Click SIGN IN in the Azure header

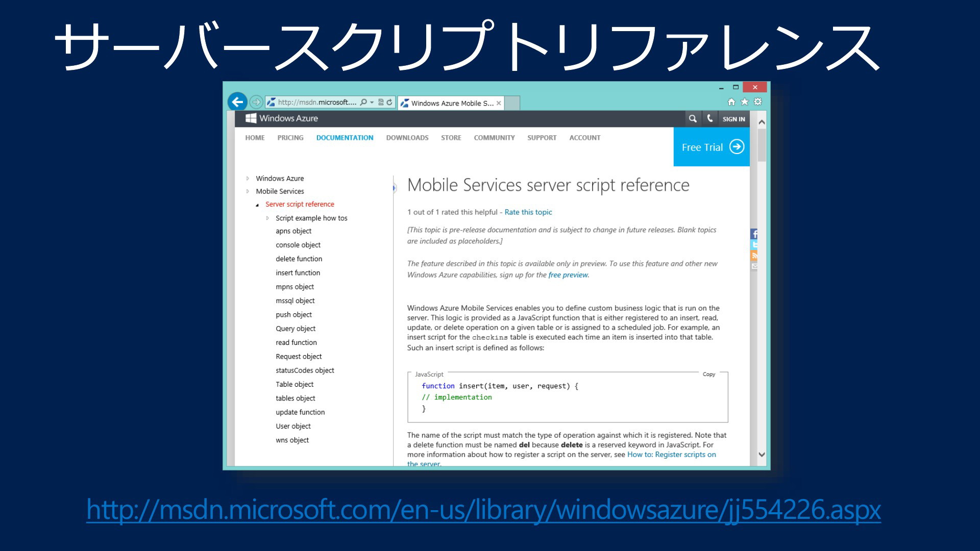pos(733,119)
